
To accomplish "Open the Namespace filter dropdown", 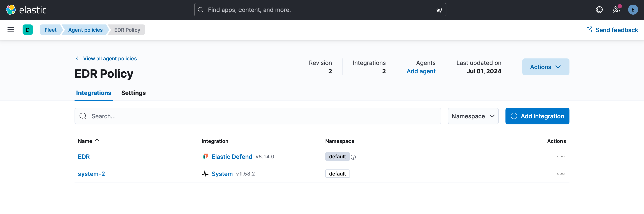I will [473, 116].
